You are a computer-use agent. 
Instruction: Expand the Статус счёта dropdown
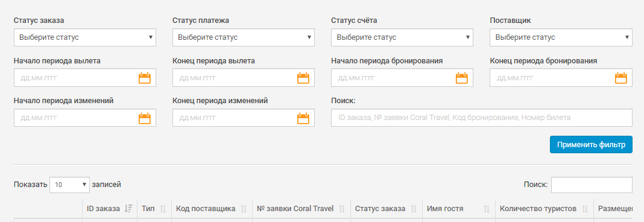click(402, 37)
